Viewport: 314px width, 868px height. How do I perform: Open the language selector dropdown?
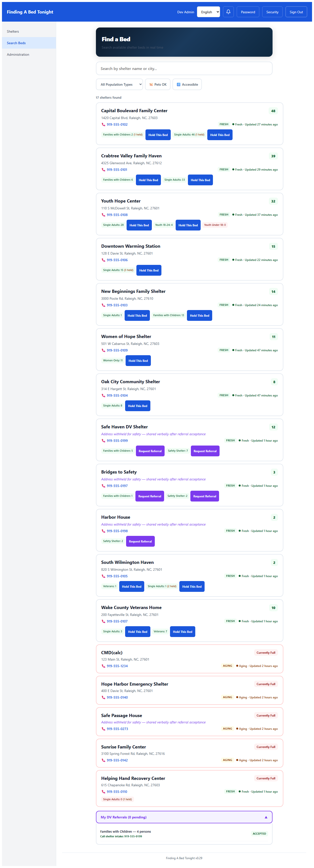208,12
